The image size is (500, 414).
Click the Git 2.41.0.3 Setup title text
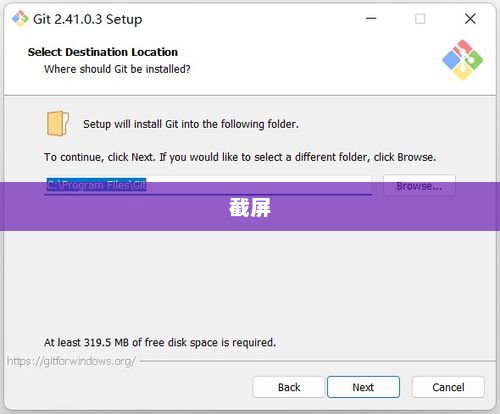click(x=88, y=19)
